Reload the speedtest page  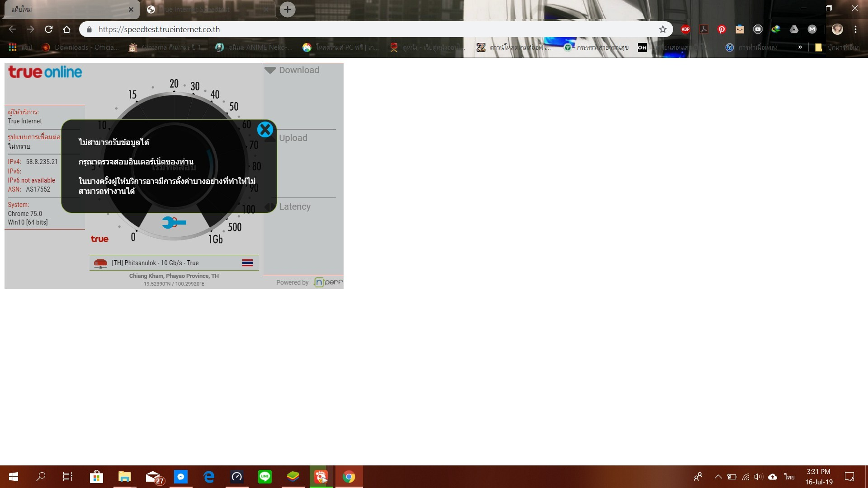pyautogui.click(x=49, y=29)
